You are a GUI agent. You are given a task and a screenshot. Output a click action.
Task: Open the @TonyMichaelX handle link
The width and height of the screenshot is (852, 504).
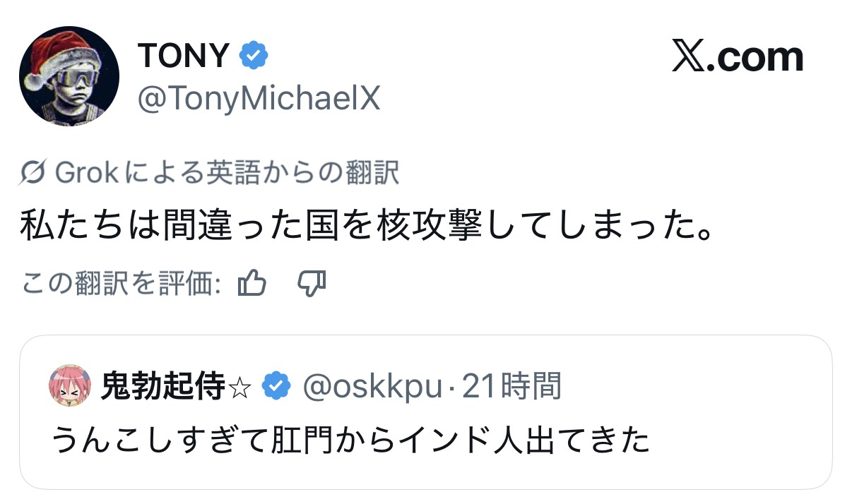tap(259, 100)
